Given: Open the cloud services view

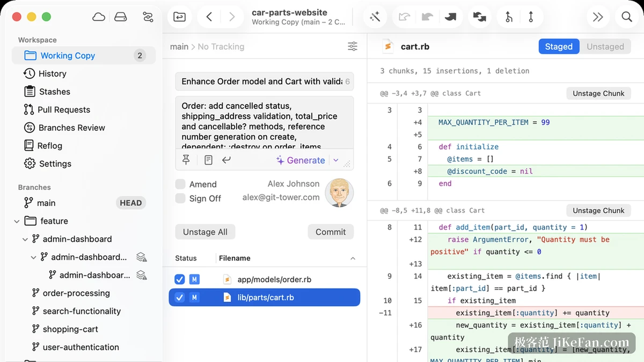Looking at the screenshot, I should [99, 17].
